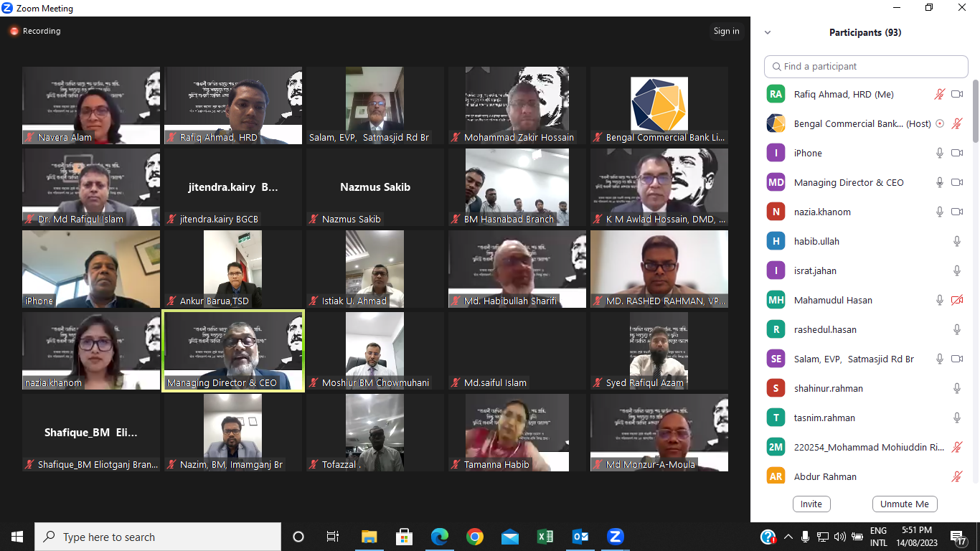
Task: Open the ENG INTL language switcher
Action: coord(878,537)
